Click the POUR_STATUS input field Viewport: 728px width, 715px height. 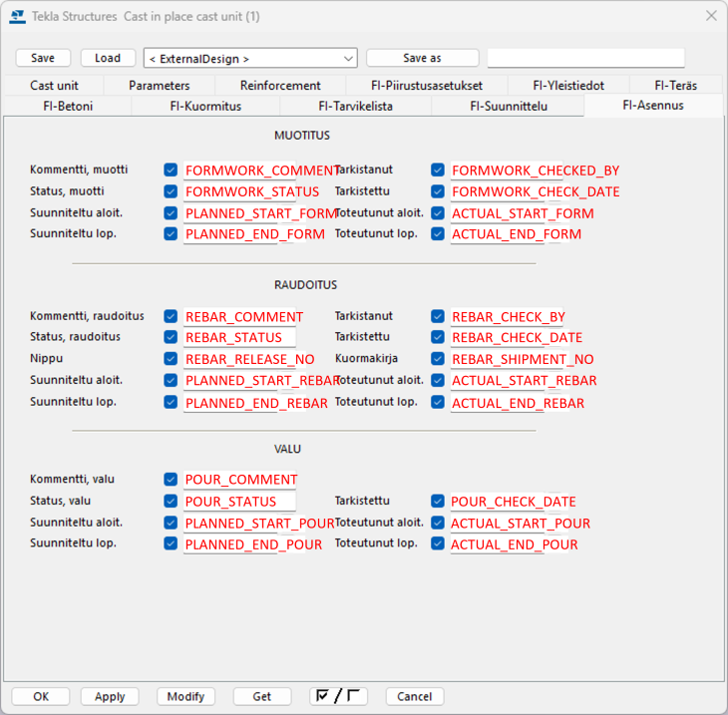(239, 502)
